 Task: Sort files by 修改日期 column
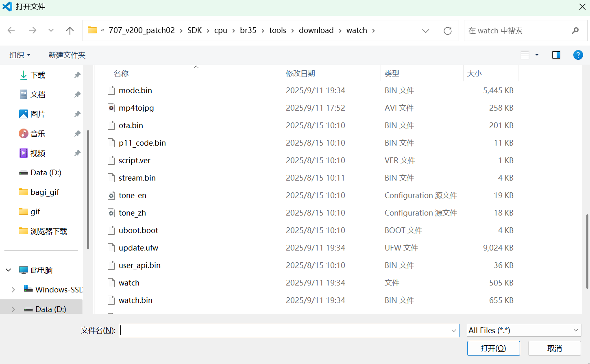[300, 74]
